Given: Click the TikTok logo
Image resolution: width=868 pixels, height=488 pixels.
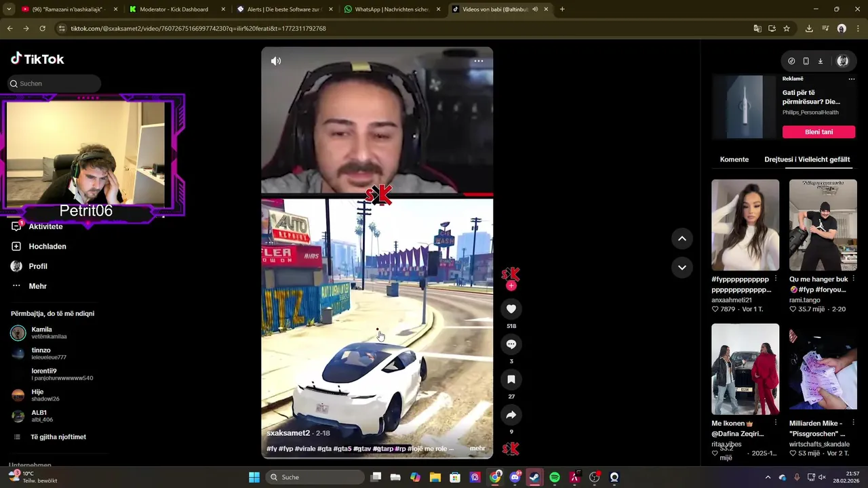Looking at the screenshot, I should click(37, 59).
